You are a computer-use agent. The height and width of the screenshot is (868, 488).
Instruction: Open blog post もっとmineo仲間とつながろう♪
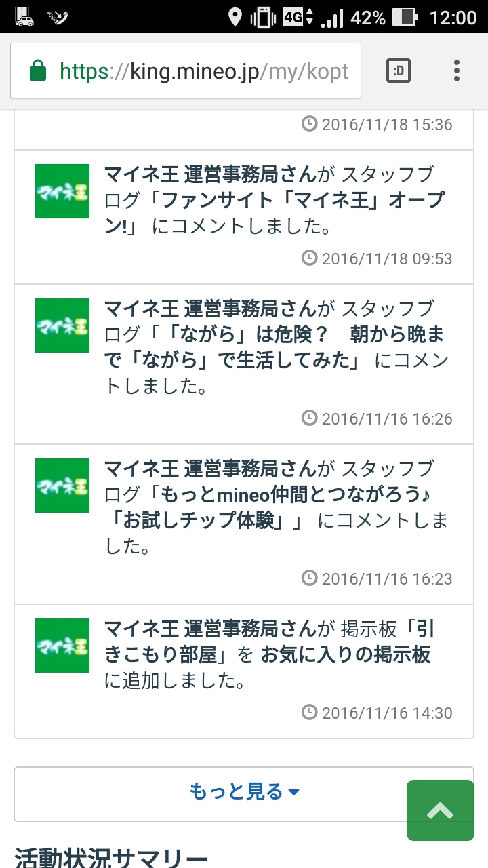point(271,495)
